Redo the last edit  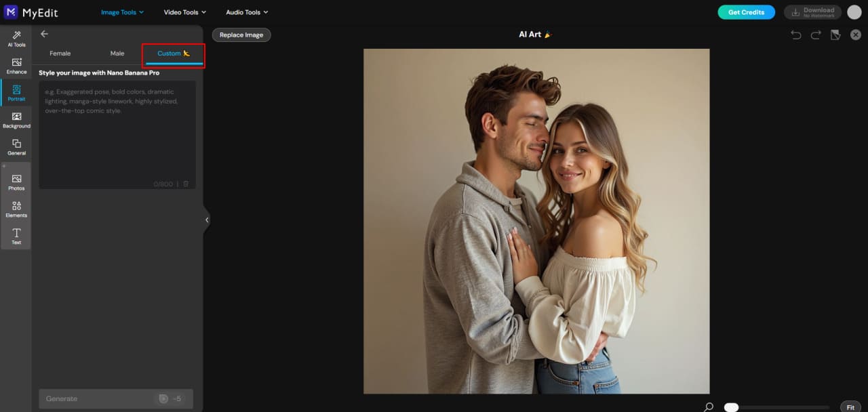[x=816, y=35]
